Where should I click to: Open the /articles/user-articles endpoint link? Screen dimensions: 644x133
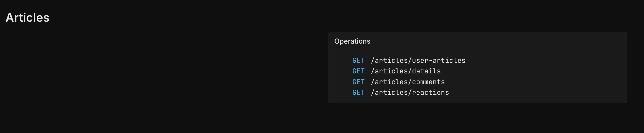click(418, 60)
